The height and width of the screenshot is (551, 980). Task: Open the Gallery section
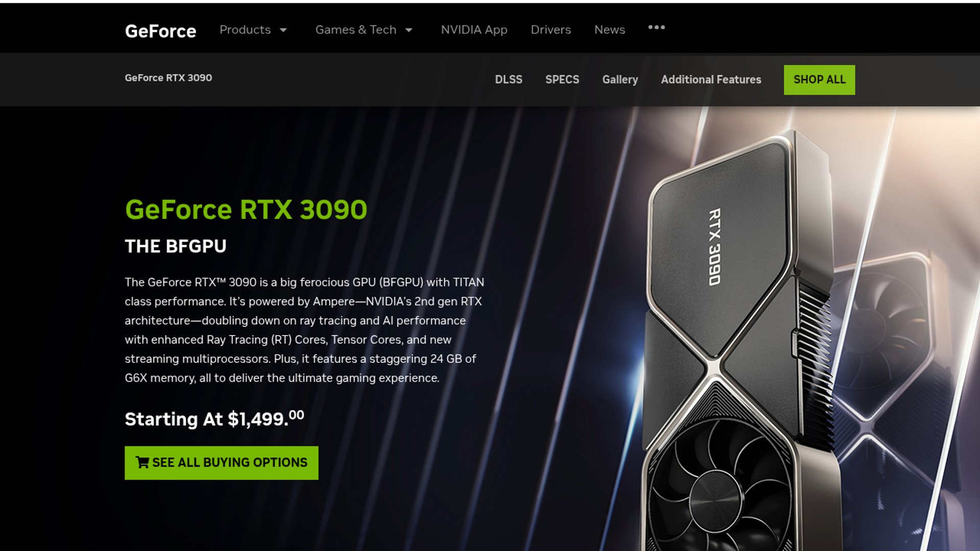coord(620,80)
